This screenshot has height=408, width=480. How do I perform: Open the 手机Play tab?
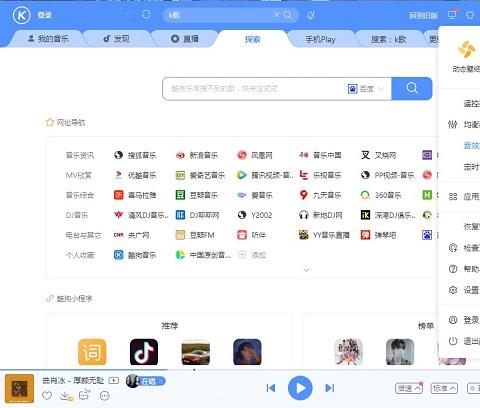coord(320,39)
